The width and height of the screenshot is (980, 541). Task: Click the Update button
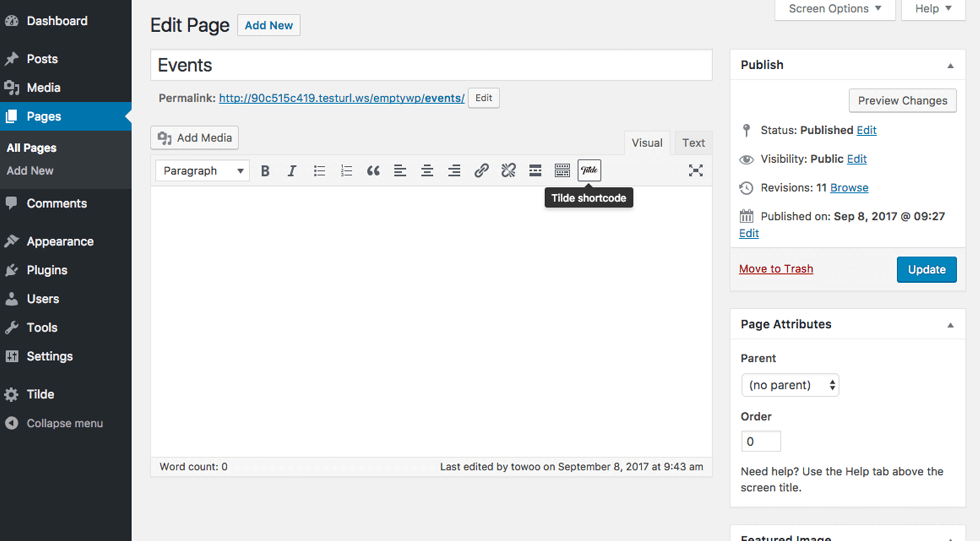(x=927, y=270)
